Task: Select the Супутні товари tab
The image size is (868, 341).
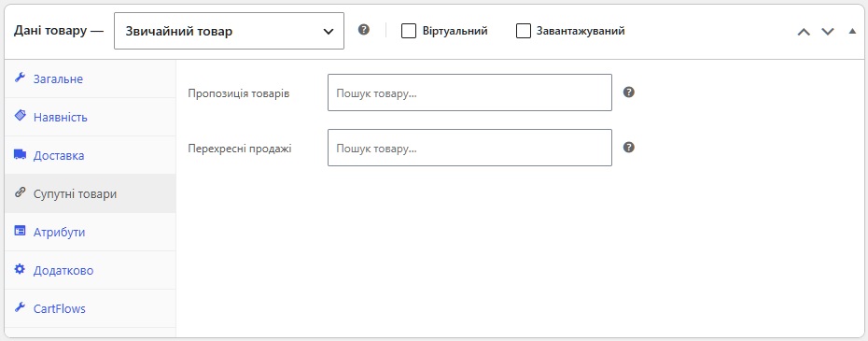Action: pyautogui.click(x=91, y=193)
